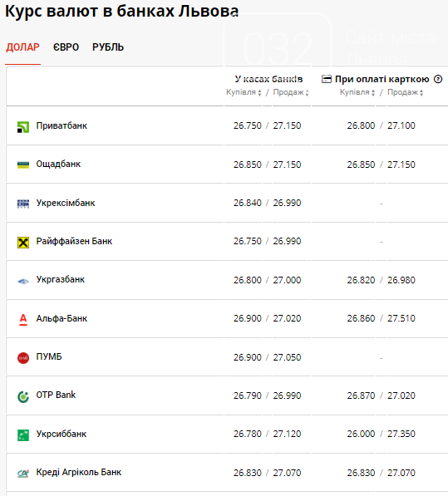Click the Приватбанк logo icon

click(23, 127)
